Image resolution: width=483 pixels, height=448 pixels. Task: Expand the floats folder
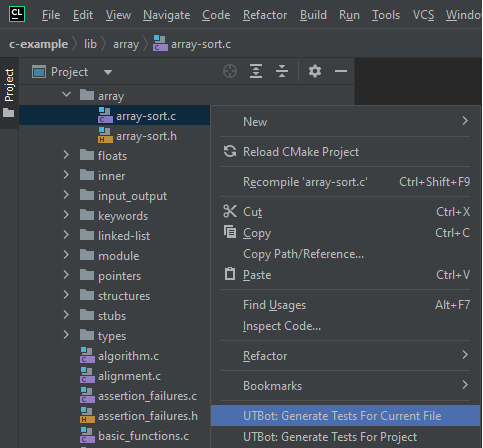[66, 155]
